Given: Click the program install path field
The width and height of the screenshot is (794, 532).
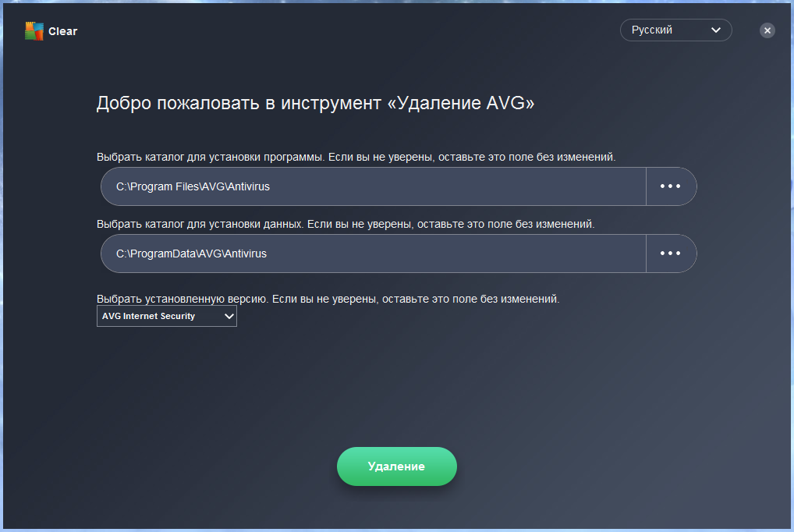Looking at the screenshot, I should click(373, 186).
